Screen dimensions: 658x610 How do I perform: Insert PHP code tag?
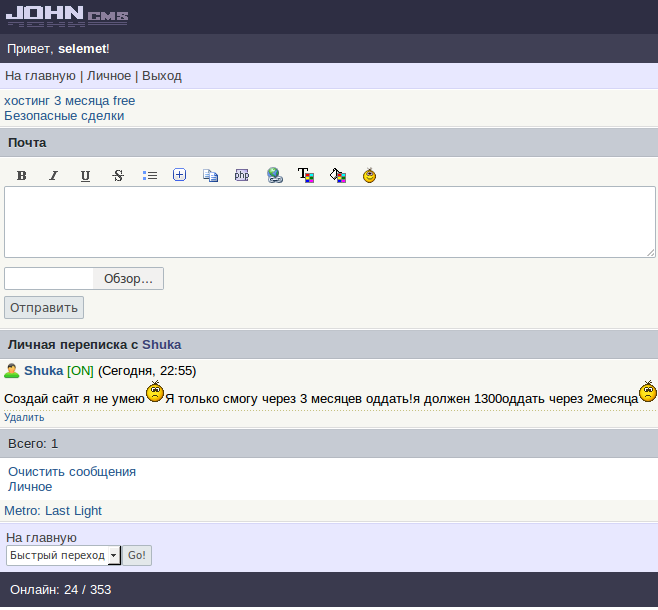(242, 175)
